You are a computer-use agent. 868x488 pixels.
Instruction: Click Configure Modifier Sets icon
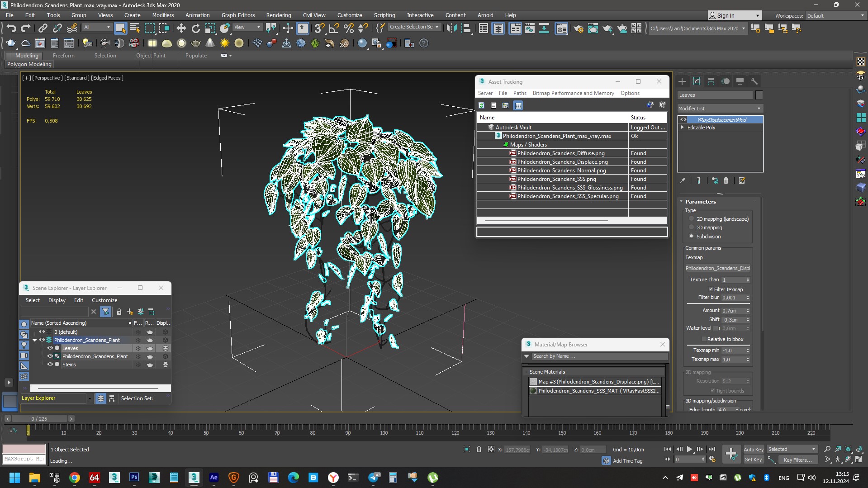pyautogui.click(x=742, y=180)
